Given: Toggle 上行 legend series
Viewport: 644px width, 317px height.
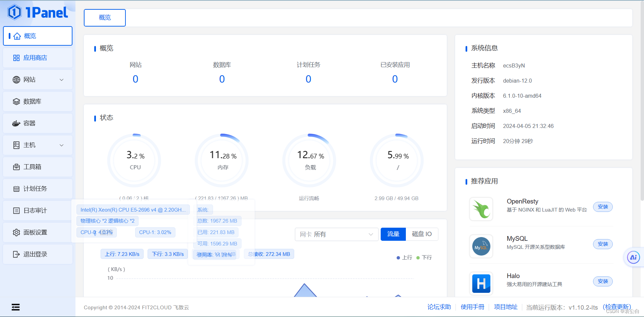Looking at the screenshot, I should coord(404,258).
